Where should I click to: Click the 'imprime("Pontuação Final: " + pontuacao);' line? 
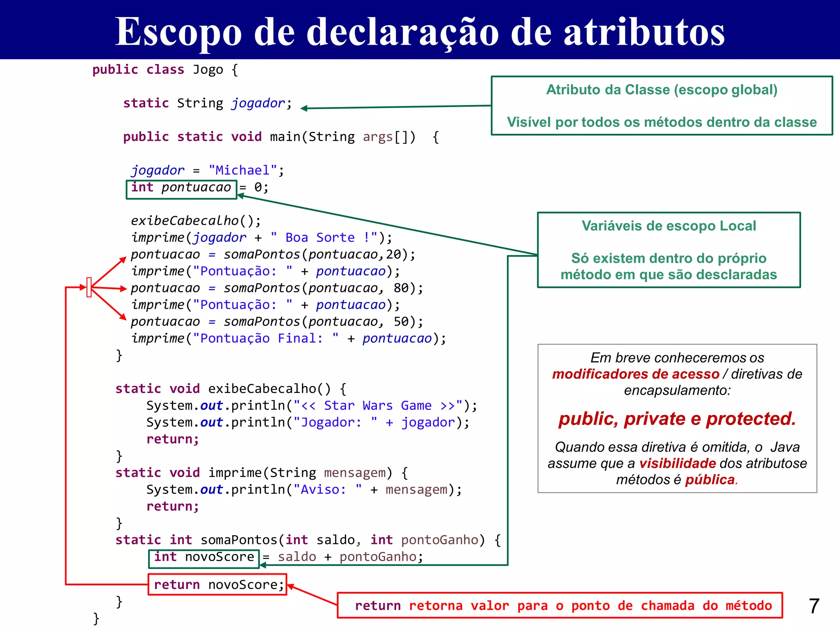pos(288,338)
